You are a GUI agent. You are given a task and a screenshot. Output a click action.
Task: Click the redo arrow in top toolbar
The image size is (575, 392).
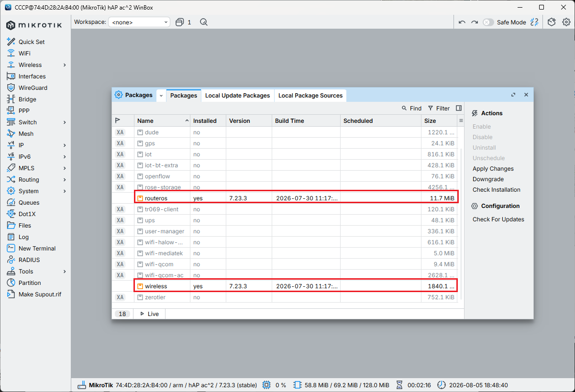475,22
